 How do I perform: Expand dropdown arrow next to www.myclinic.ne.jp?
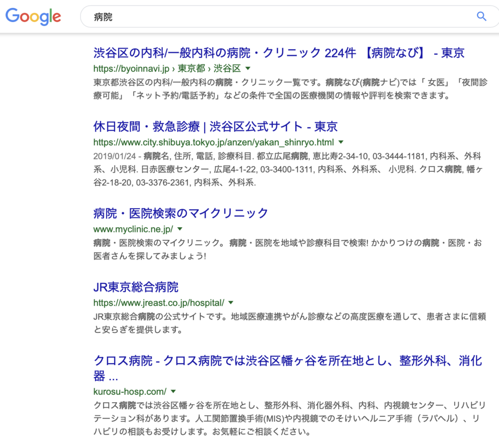pos(180,229)
